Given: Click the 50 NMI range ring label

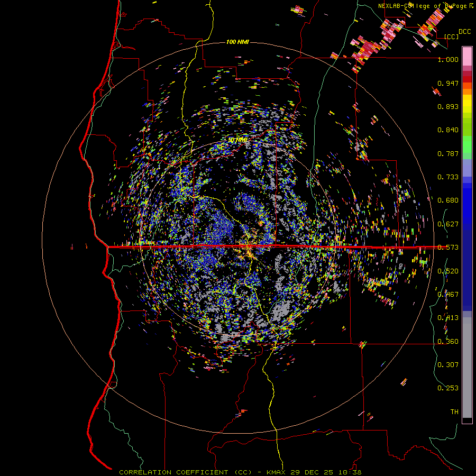Looking at the screenshot, I should tap(238, 140).
